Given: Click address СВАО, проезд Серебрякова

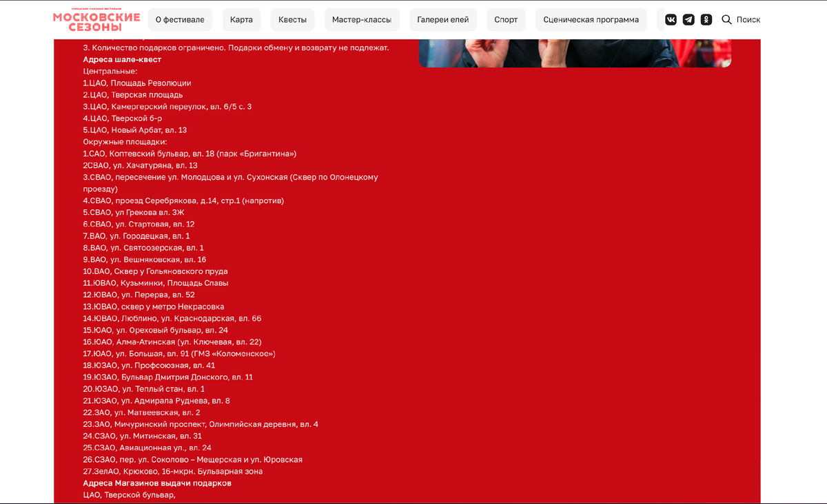Looking at the screenshot, I should pyautogui.click(x=184, y=201).
